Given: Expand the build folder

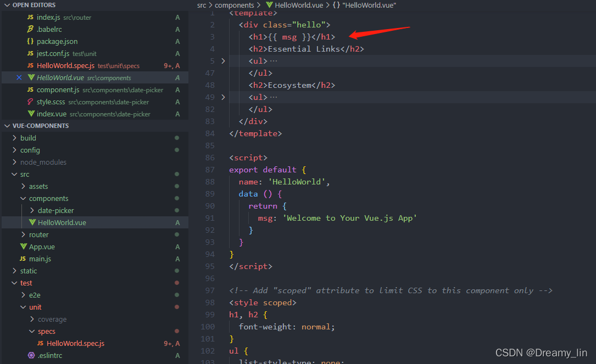Looking at the screenshot, I should point(14,138).
